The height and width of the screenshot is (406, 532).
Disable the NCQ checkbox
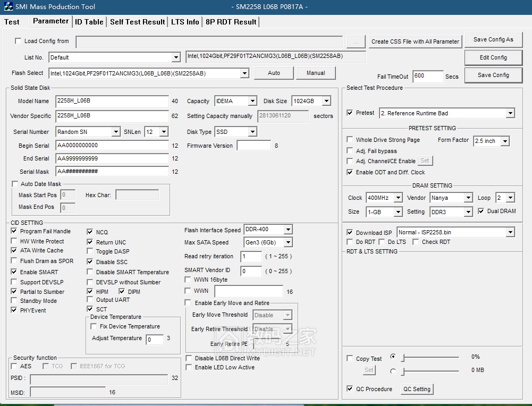pyautogui.click(x=90, y=232)
